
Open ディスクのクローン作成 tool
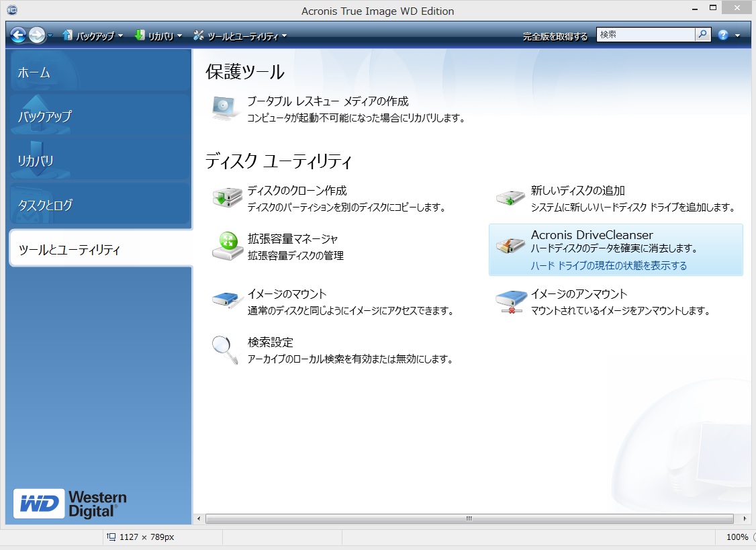pyautogui.click(x=297, y=191)
